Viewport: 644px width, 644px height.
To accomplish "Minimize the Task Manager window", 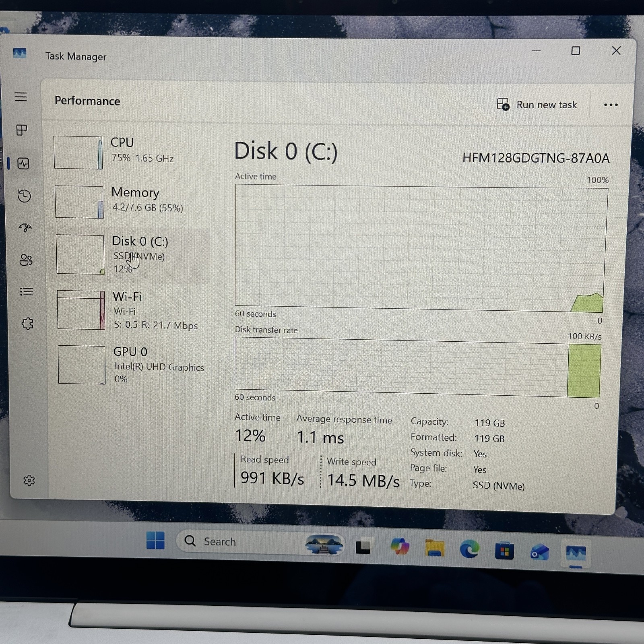I will pyautogui.click(x=536, y=51).
